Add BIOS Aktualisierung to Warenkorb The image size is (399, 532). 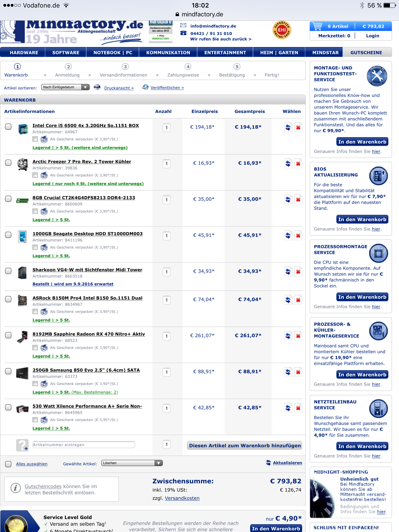click(x=362, y=219)
